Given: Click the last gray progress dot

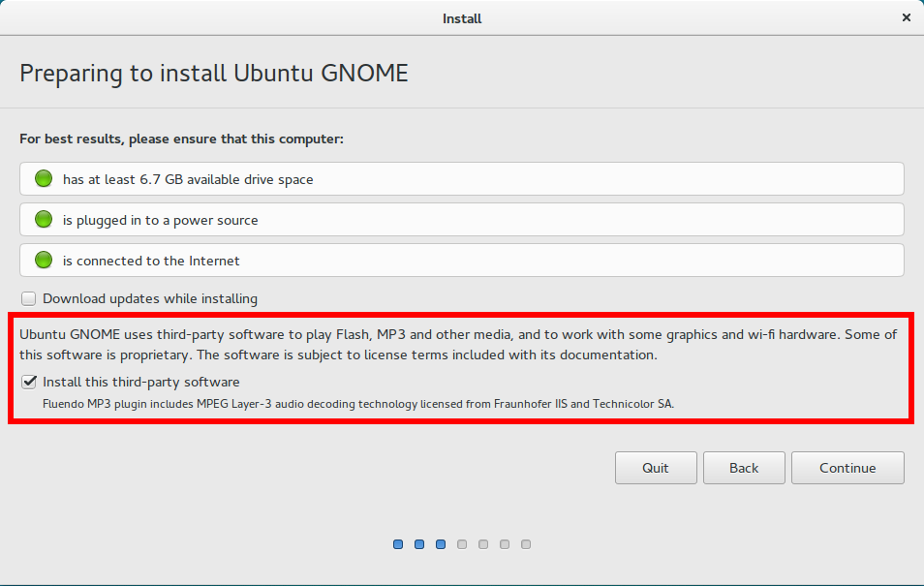Looking at the screenshot, I should tap(526, 544).
